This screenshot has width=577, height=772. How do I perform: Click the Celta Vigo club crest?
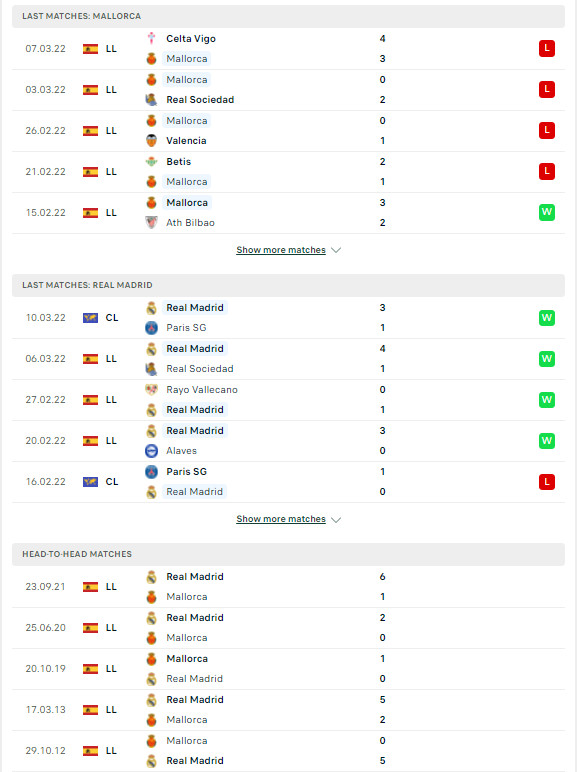[x=152, y=38]
